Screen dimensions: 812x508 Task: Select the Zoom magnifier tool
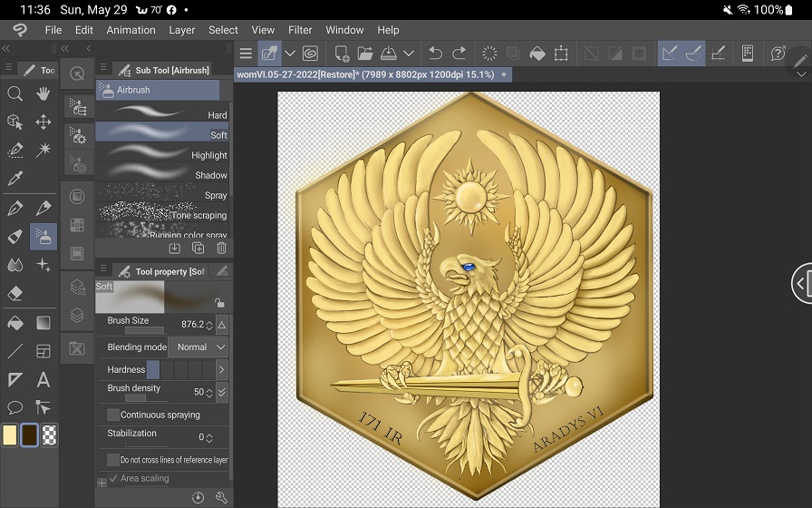coord(14,93)
